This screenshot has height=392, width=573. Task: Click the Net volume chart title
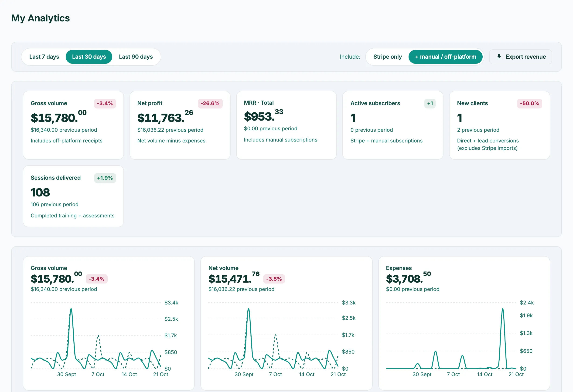[223, 268]
